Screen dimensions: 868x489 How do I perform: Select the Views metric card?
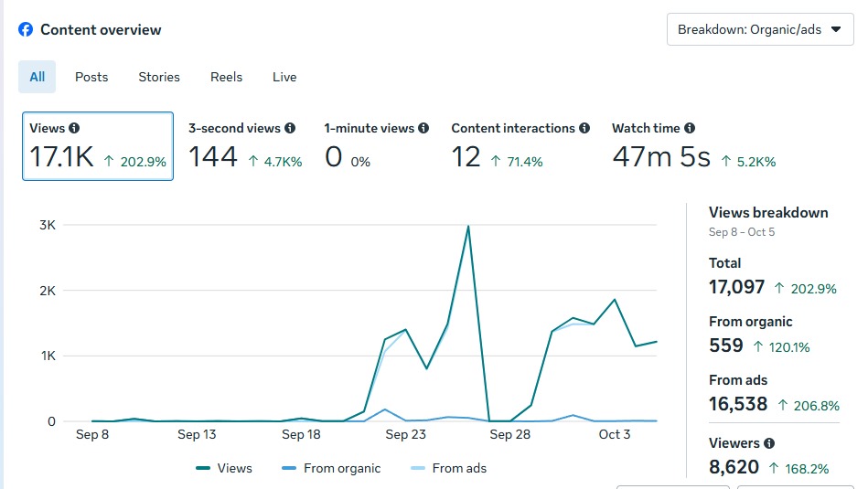(x=97, y=146)
